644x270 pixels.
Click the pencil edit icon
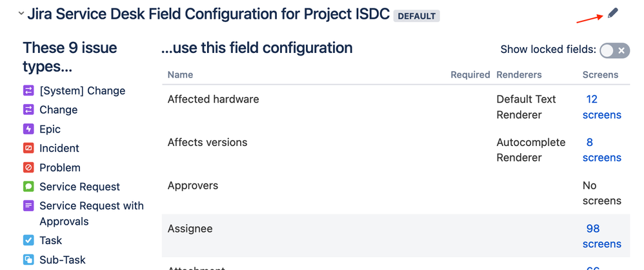612,14
